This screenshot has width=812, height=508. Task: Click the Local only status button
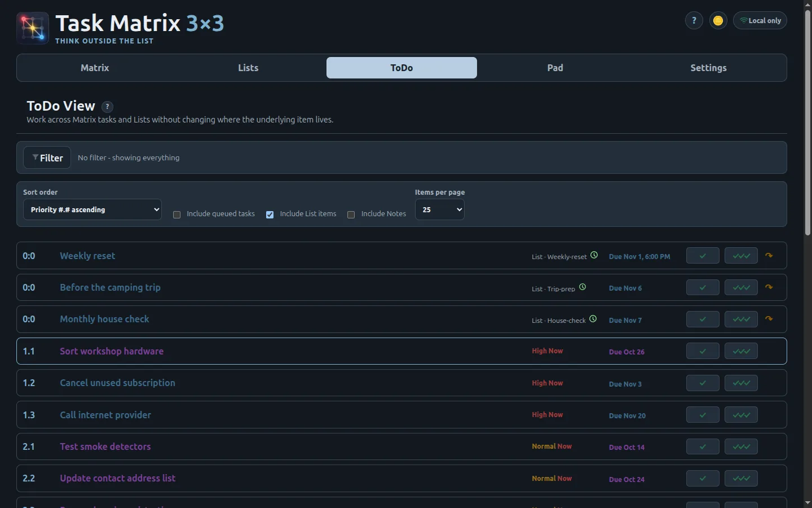click(760, 20)
